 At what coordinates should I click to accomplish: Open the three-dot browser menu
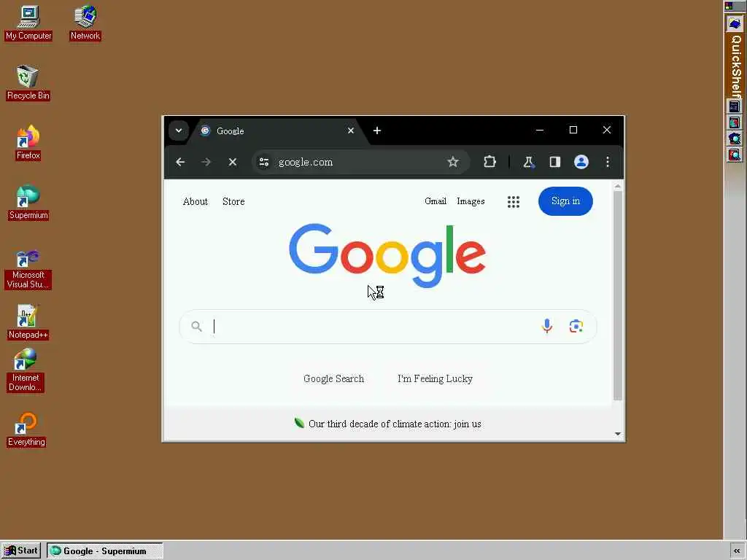pos(608,162)
